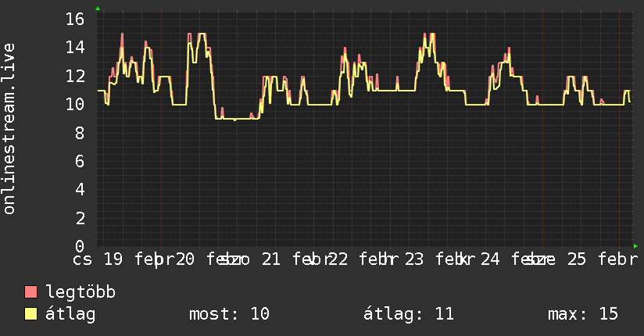Click the x-axis date label 20

[184, 259]
